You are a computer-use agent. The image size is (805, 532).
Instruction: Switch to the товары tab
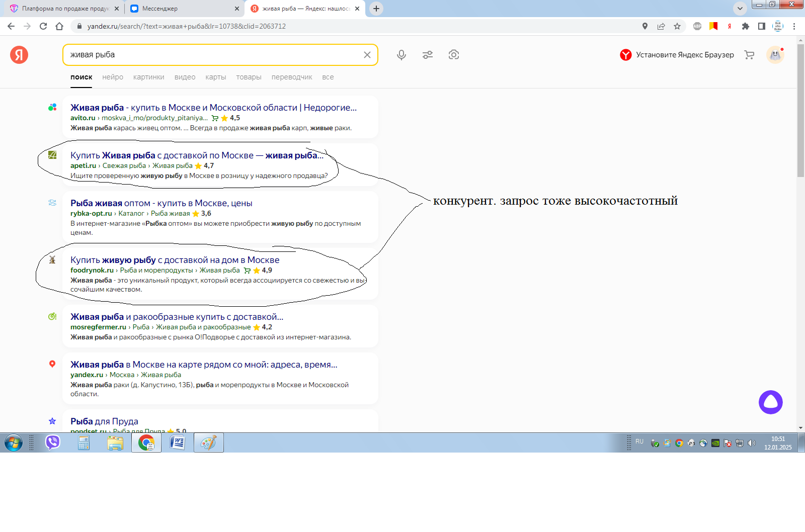[x=249, y=77]
